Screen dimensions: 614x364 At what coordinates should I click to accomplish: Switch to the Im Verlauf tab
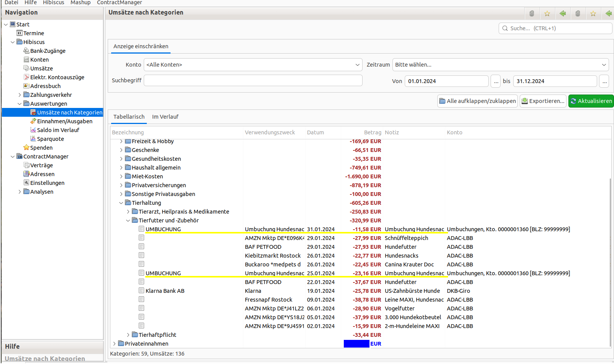(x=165, y=117)
